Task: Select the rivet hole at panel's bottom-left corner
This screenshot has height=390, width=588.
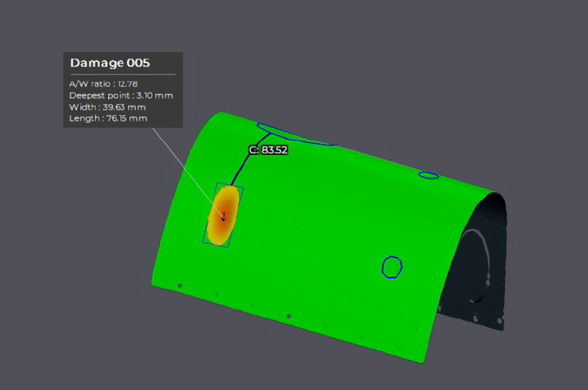Action: coord(179,286)
